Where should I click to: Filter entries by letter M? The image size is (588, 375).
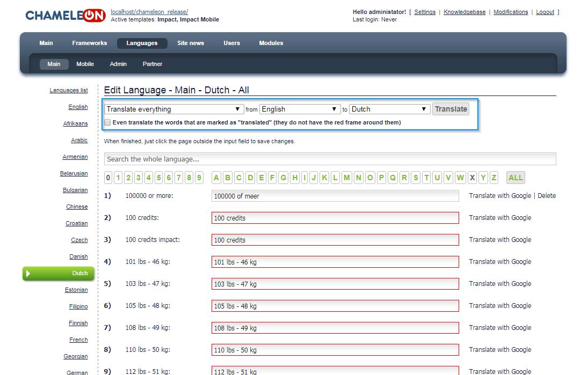347,178
